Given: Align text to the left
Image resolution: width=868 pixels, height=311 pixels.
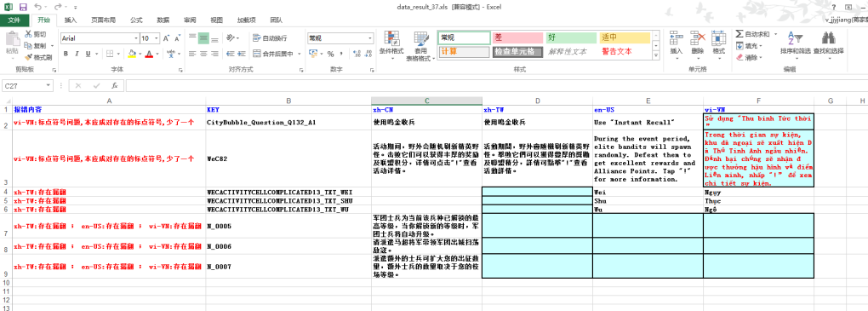Looking at the screenshot, I should [191, 54].
